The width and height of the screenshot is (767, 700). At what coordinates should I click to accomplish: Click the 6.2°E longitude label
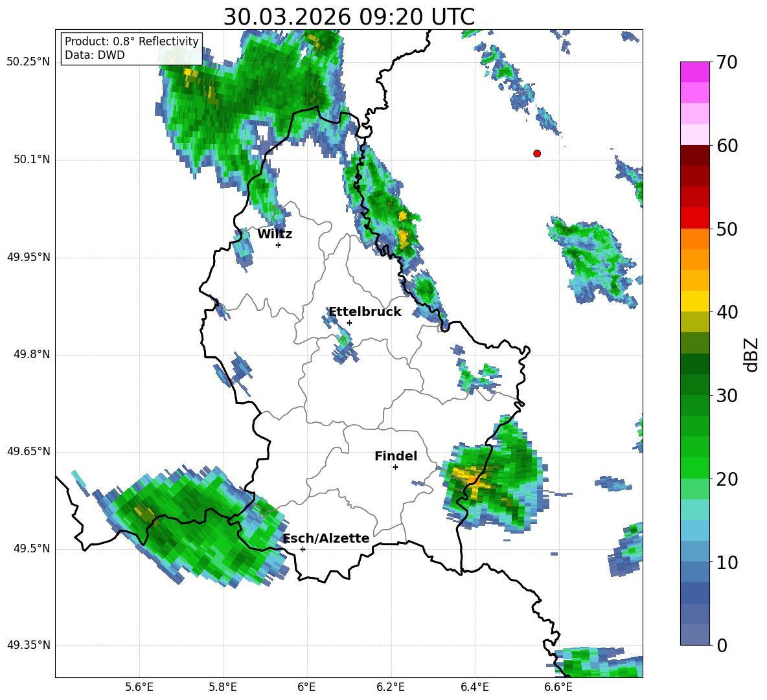tap(391, 687)
